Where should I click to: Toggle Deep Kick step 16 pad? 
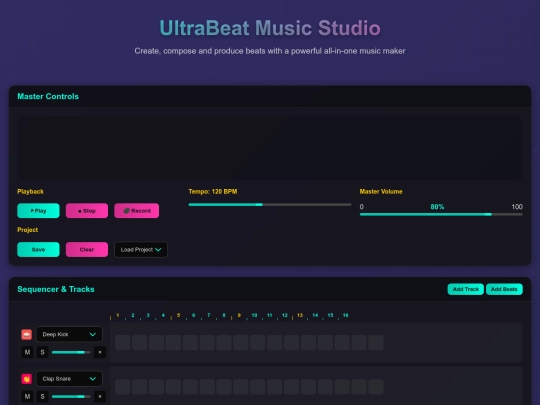(376, 343)
